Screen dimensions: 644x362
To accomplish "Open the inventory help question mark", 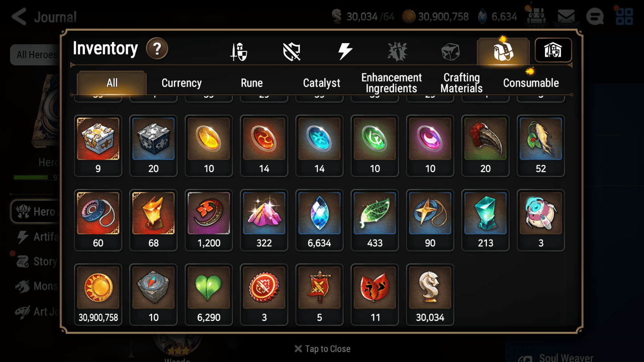I will 157,49.
